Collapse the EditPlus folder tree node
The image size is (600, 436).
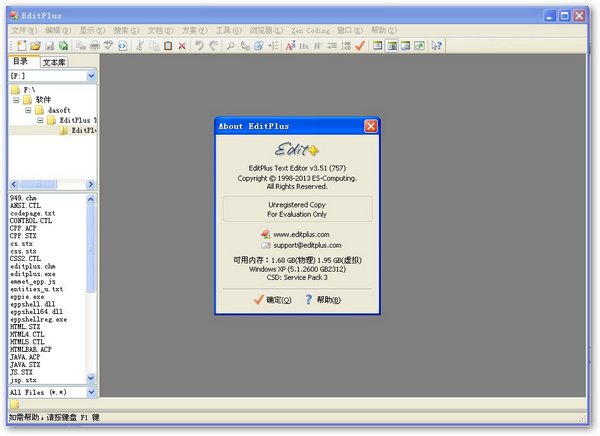click(40, 121)
